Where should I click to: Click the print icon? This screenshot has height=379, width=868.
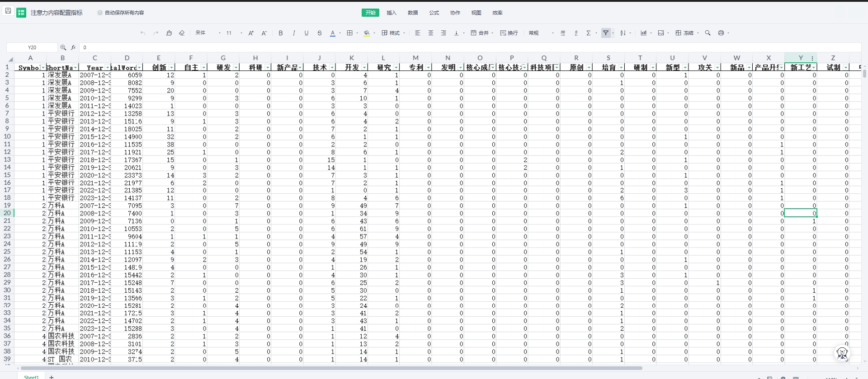point(721,33)
